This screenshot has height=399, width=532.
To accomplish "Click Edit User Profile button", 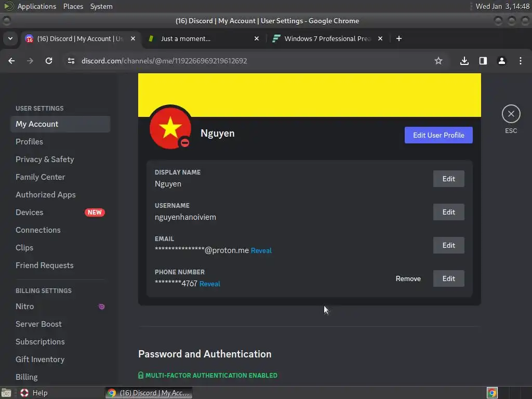I will coord(438,135).
